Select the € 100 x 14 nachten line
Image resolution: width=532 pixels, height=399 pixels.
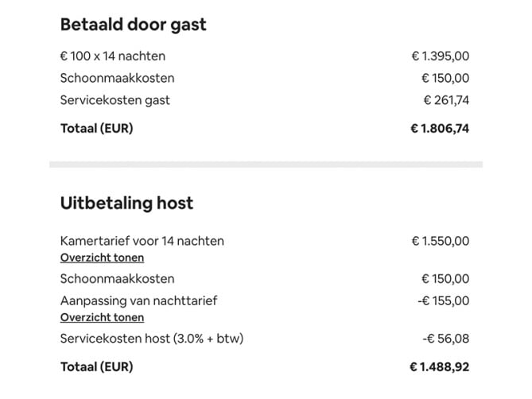[112, 56]
